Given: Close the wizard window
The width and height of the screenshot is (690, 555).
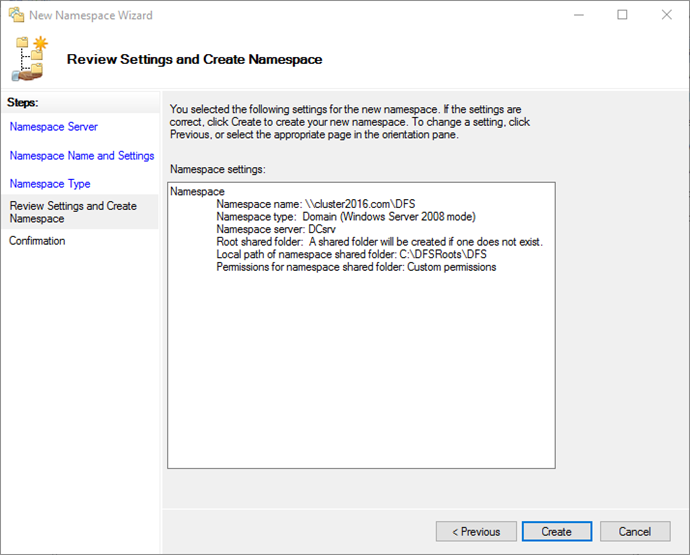Looking at the screenshot, I should (x=667, y=15).
